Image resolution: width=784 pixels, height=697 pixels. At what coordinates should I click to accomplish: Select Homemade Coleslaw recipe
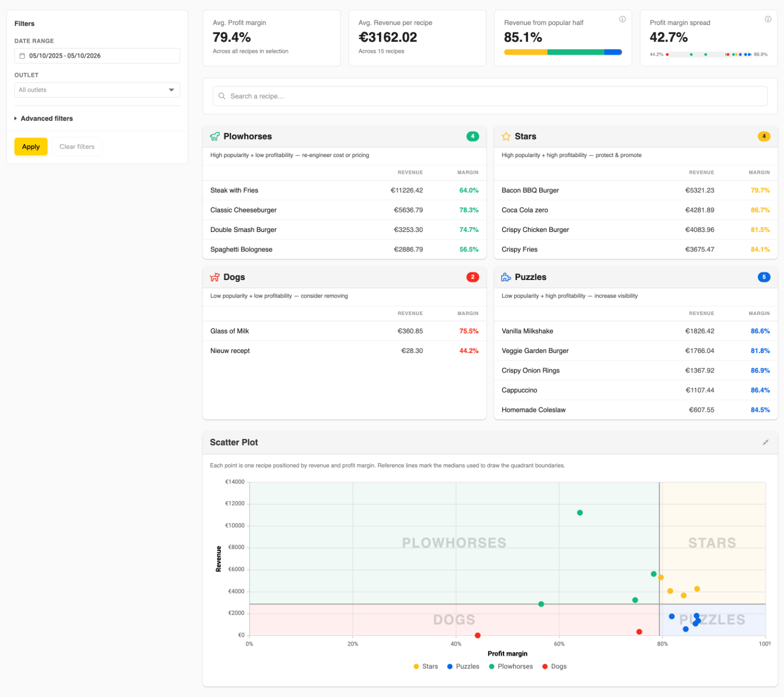pos(635,410)
